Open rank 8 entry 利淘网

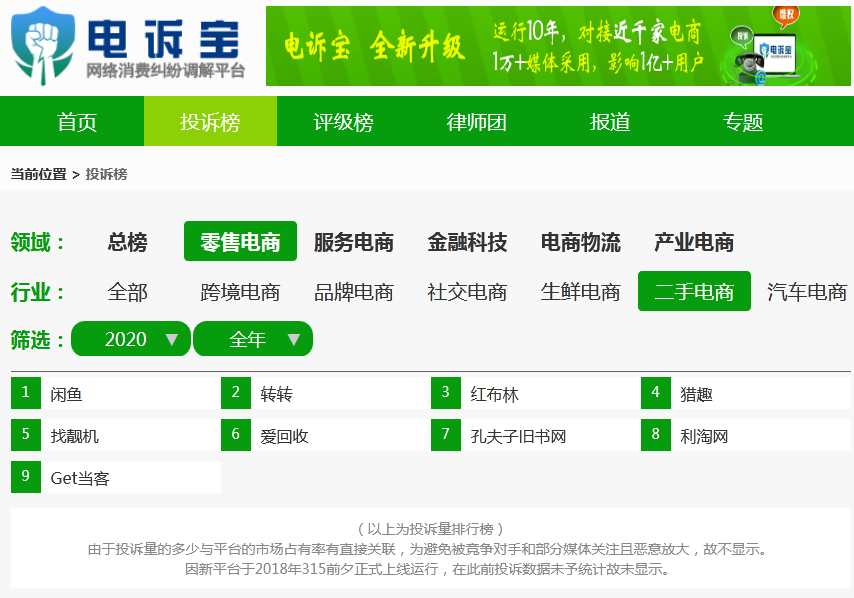[746, 435]
